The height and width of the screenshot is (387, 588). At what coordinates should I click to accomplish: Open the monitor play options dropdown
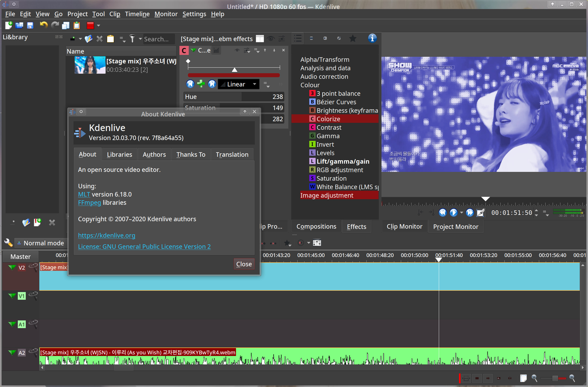click(461, 213)
